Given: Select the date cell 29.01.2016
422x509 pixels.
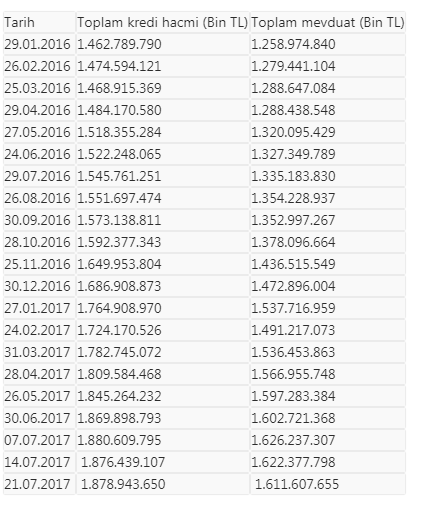Looking at the screenshot, I should [39, 44].
